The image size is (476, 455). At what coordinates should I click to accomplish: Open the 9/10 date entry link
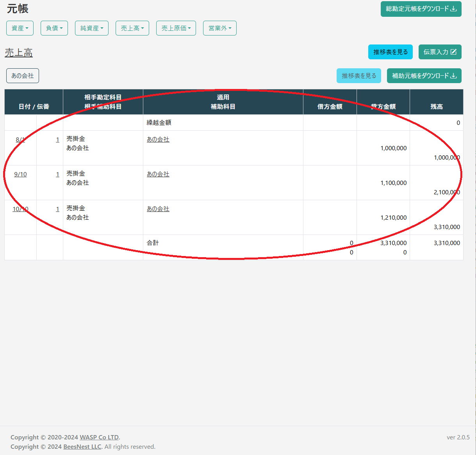(x=20, y=174)
